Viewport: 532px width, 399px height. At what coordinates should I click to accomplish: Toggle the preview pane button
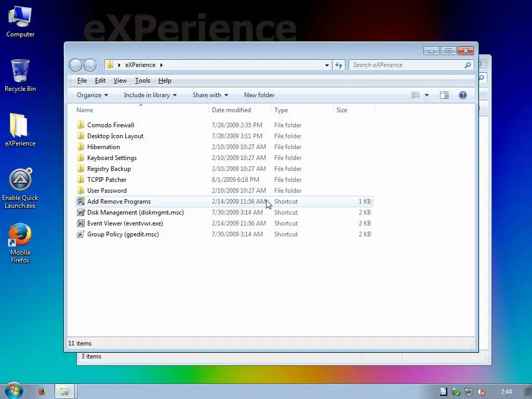[x=444, y=95]
